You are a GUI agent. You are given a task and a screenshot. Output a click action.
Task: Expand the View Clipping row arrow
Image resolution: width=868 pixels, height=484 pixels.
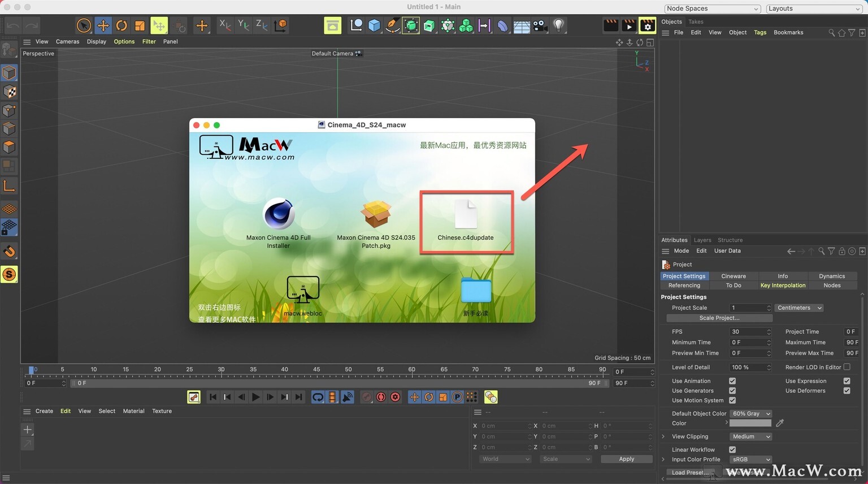coord(663,437)
